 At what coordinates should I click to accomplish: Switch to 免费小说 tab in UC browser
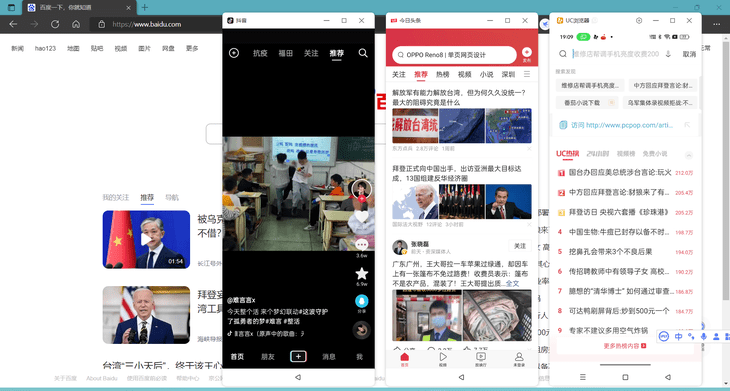(x=655, y=154)
